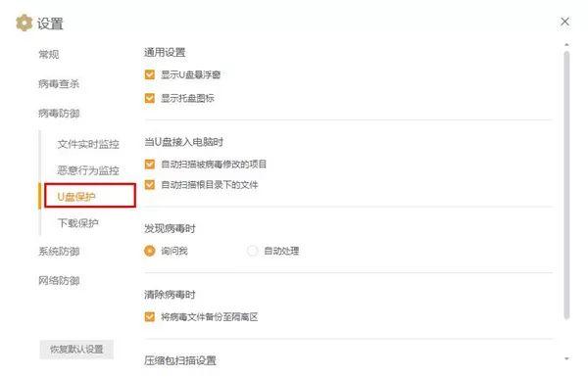The height and width of the screenshot is (378, 588).
Task: Close the settings dialog
Action: tap(564, 22)
